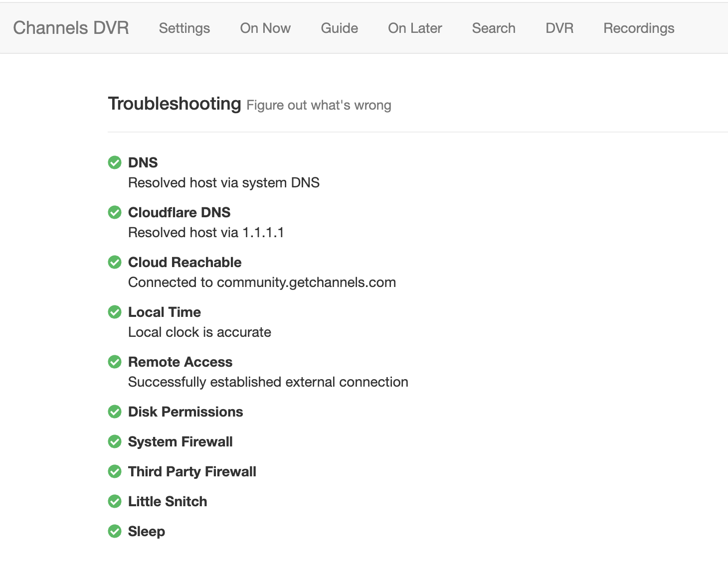The image size is (728, 573).
Task: Open the Settings menu item
Action: click(184, 28)
